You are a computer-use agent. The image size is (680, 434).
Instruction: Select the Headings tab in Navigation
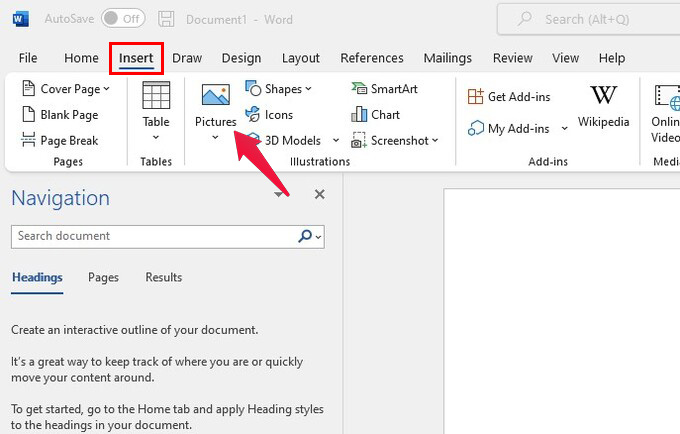coord(37,277)
